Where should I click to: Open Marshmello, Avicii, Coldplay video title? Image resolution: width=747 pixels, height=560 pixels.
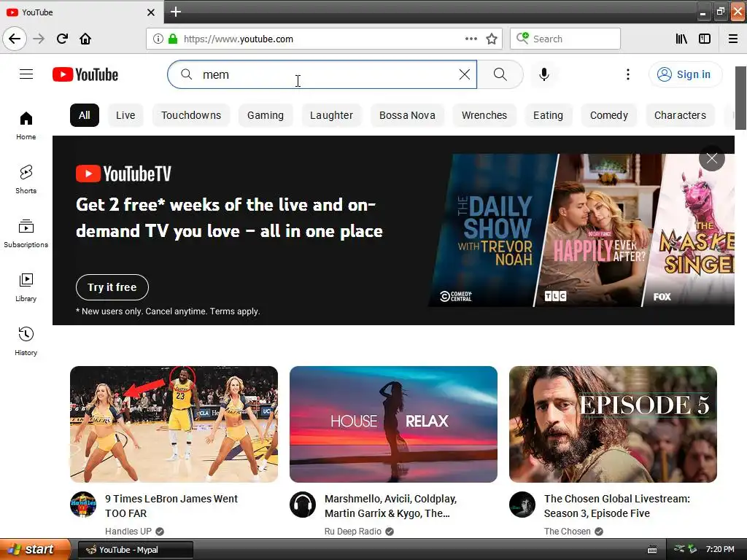click(391, 506)
